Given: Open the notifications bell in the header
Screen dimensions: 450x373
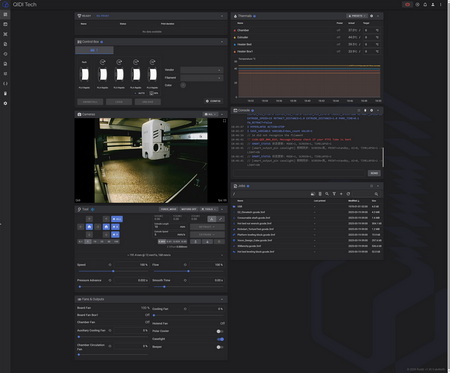Looking at the screenshot, I should coord(425,5).
